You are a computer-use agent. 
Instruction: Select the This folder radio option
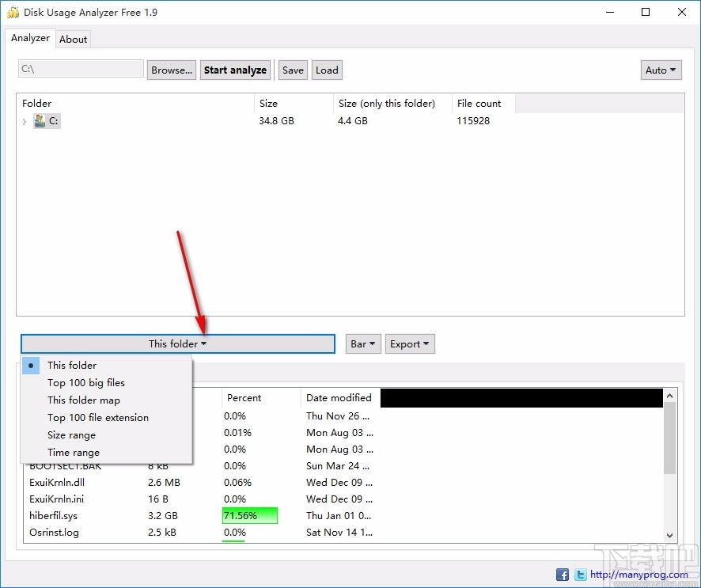click(72, 365)
